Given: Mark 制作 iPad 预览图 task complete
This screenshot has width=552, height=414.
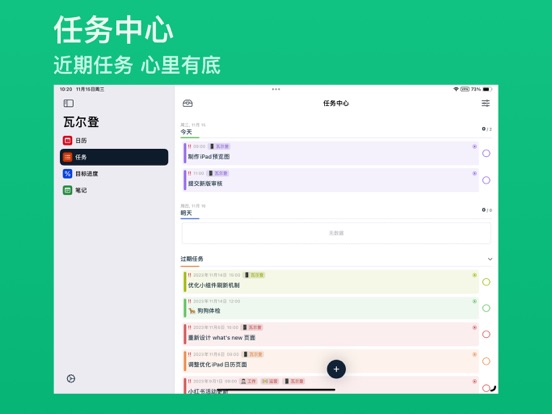Looking at the screenshot, I should coord(486,153).
